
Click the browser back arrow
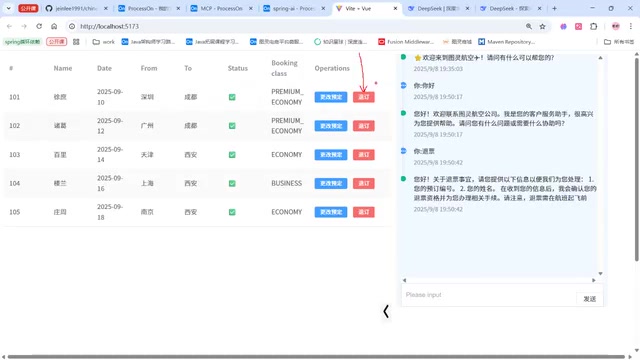click(x=9, y=26)
